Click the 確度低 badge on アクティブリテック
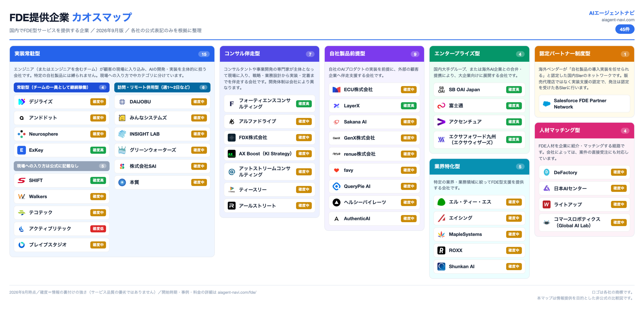Screen dimensions: 644x311 98,229
